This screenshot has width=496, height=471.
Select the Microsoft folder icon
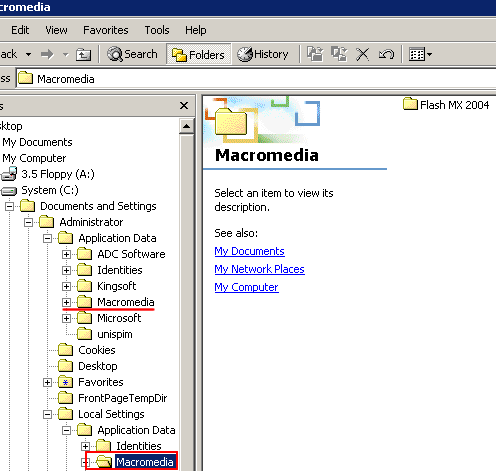[84, 318]
